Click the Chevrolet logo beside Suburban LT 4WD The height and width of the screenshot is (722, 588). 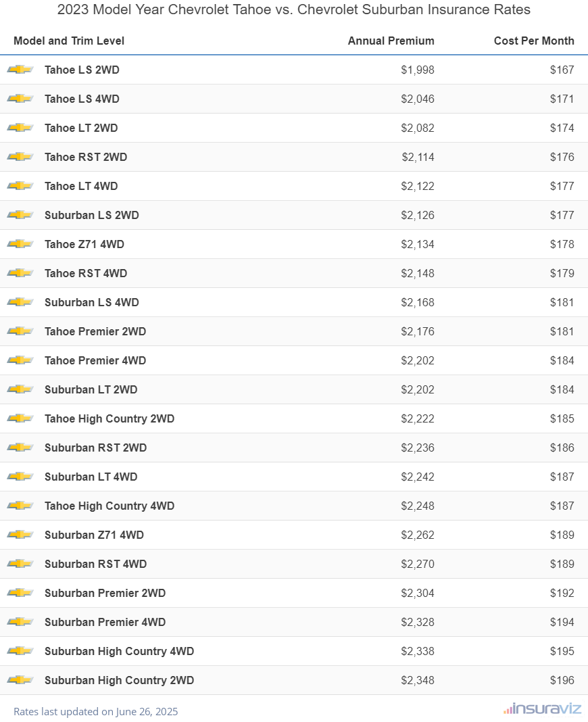click(20, 476)
